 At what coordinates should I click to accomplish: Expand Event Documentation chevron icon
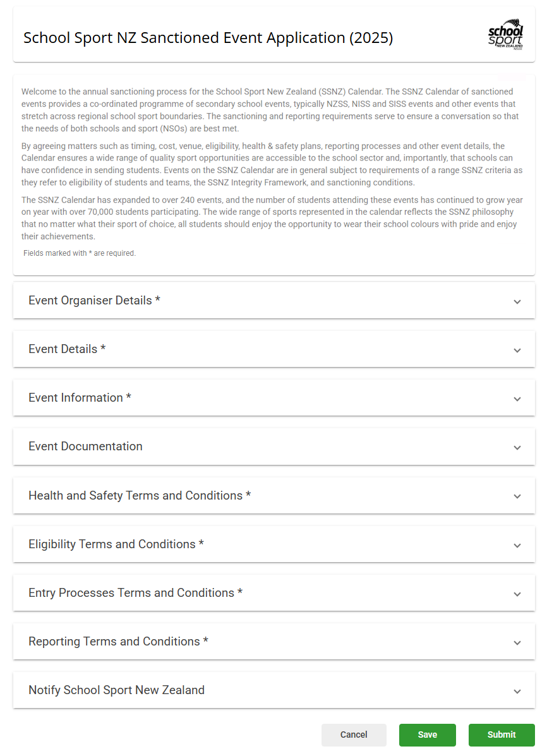[517, 448]
